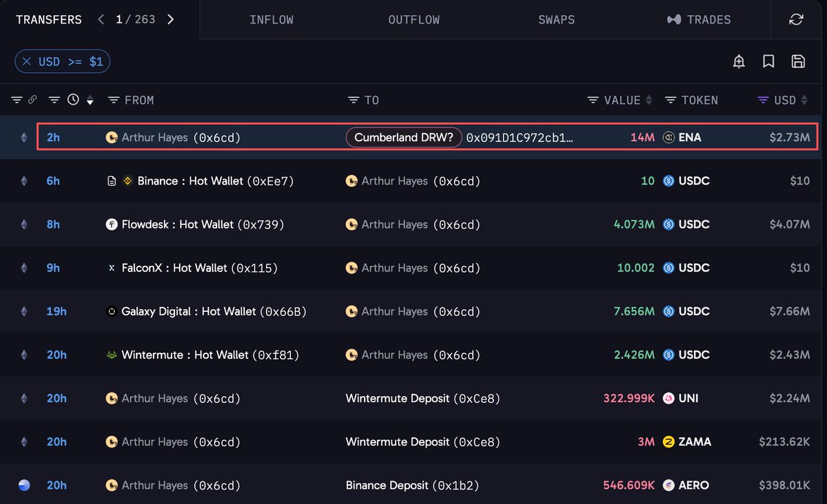Click the Arthur Hayes avatar in the 2h row

click(x=112, y=138)
